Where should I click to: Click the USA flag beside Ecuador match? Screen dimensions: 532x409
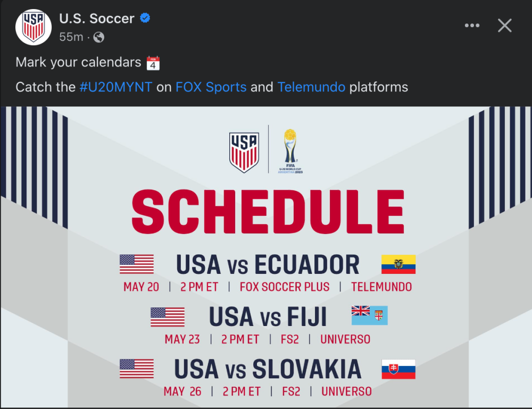(x=137, y=264)
